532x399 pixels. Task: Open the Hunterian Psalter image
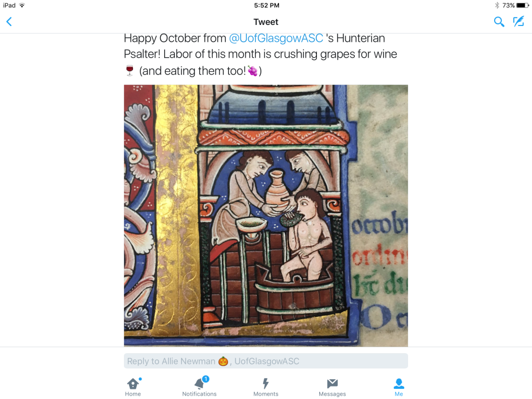click(x=266, y=215)
